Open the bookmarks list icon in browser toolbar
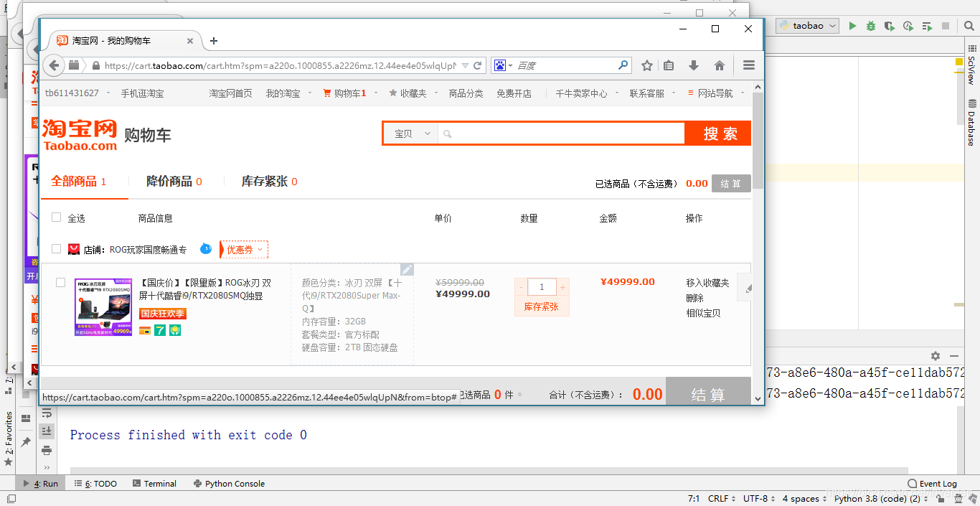 [669, 65]
